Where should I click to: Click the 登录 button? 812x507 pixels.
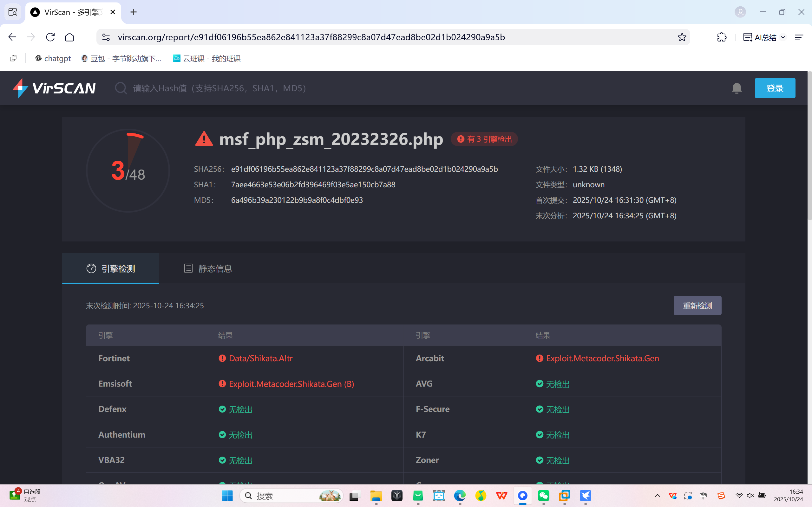775,88
